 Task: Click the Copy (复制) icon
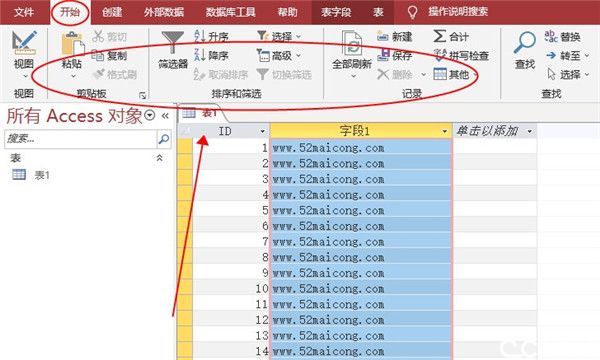[x=98, y=55]
